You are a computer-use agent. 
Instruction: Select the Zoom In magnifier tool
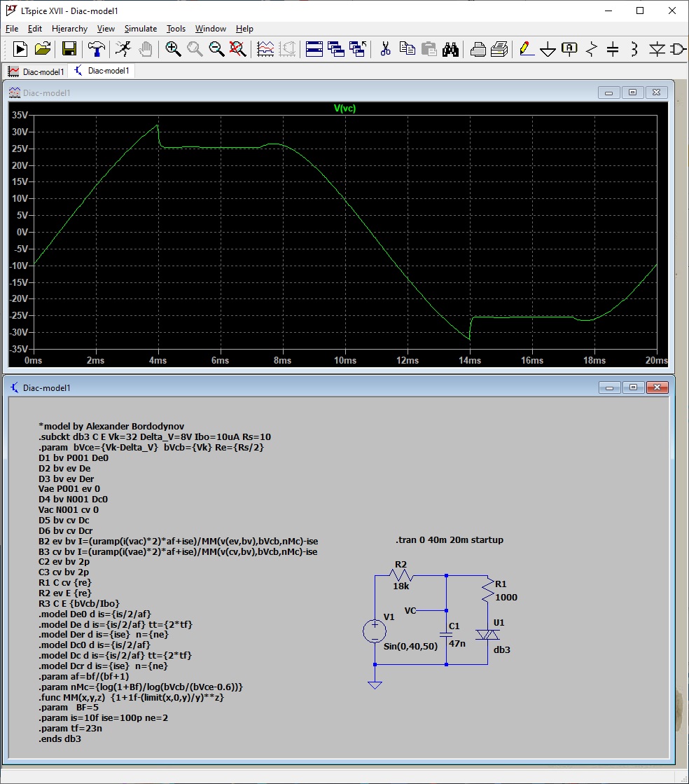[x=173, y=49]
